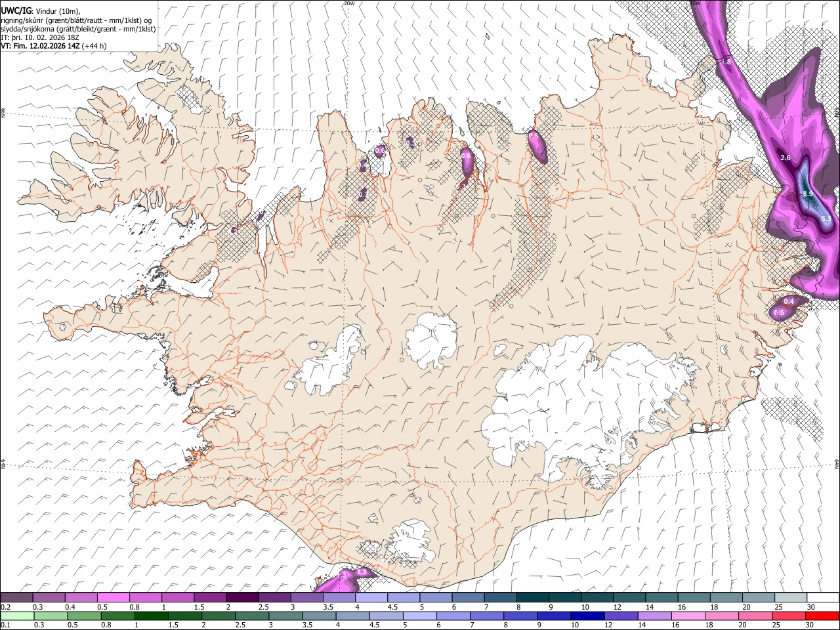Click the "0.1" tick label on the rain scale
This screenshot has height=630, width=840.
(5, 625)
